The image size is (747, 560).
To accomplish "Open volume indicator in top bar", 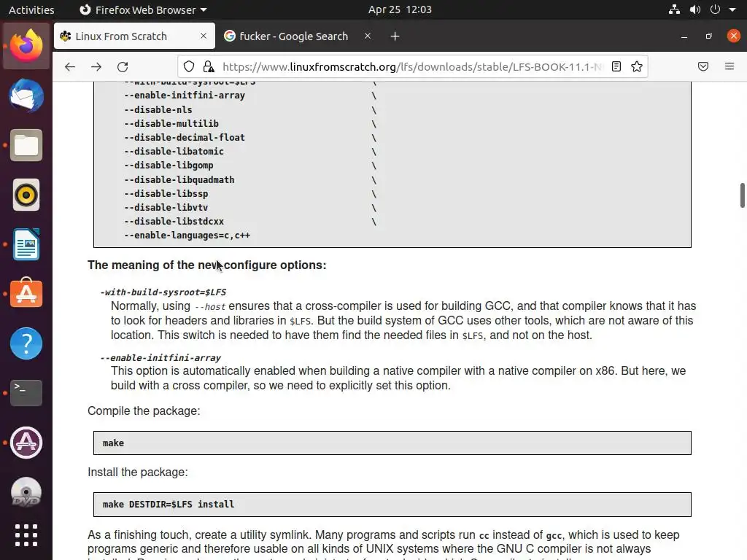I will [695, 9].
